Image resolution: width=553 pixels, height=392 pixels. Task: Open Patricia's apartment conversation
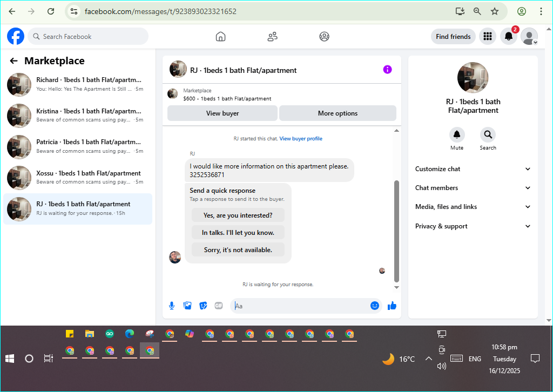click(x=78, y=147)
